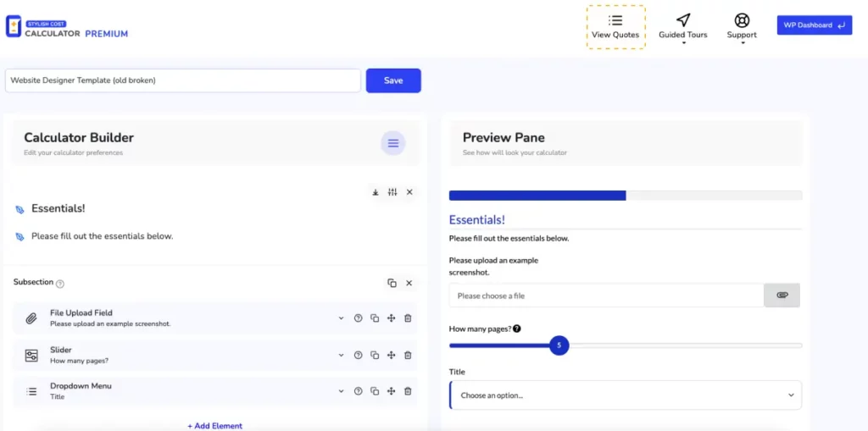Viewport: 868px width, 431px height.
Task: Click the preview progress bar
Action: point(626,196)
